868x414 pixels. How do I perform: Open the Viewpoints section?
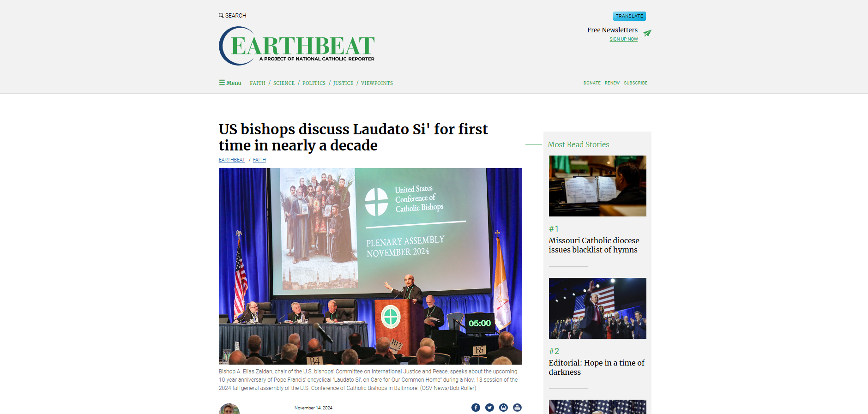pyautogui.click(x=377, y=83)
